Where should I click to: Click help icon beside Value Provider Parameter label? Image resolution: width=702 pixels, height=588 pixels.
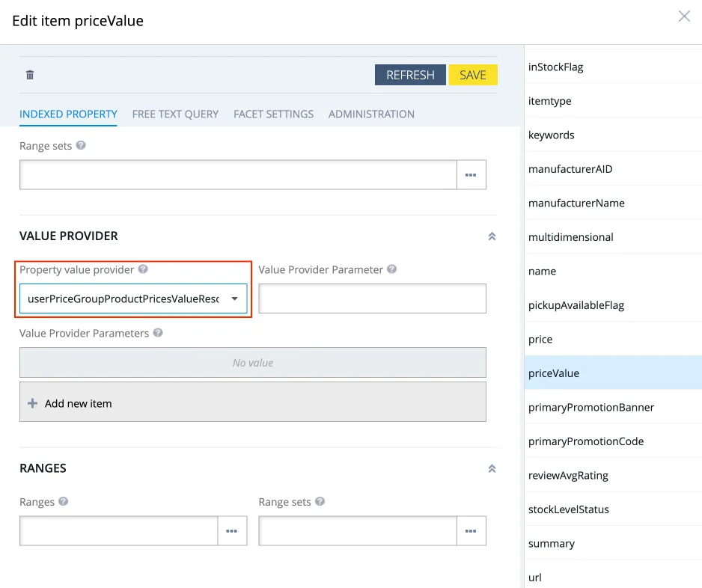[x=391, y=269]
